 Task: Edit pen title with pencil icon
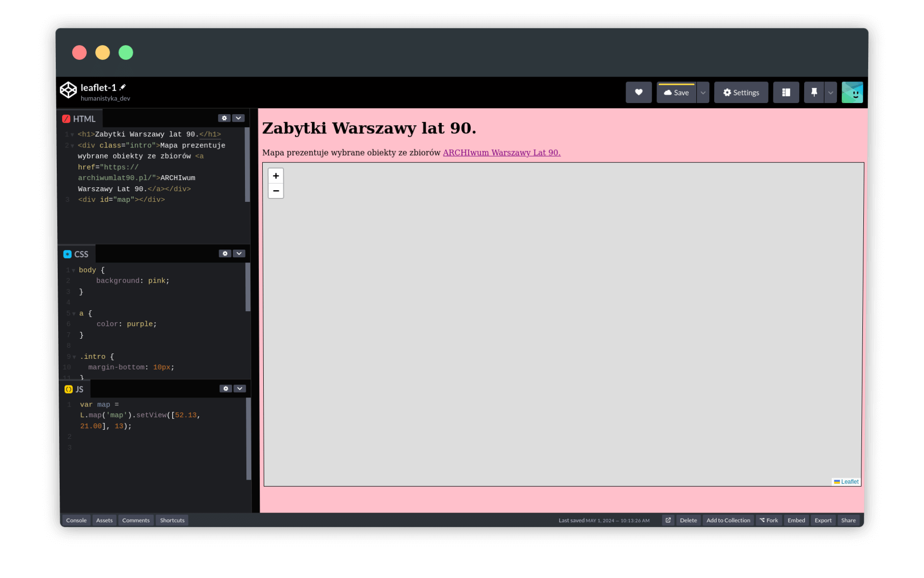pyautogui.click(x=123, y=87)
